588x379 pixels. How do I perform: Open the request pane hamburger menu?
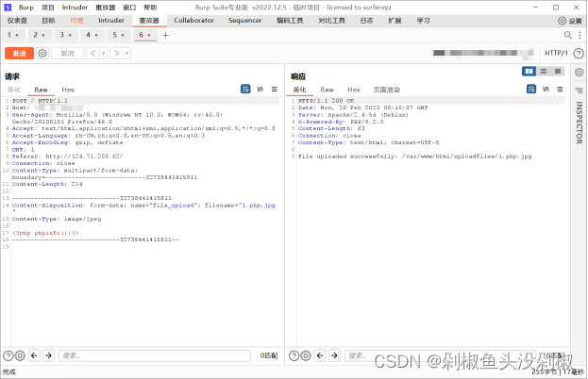point(275,89)
